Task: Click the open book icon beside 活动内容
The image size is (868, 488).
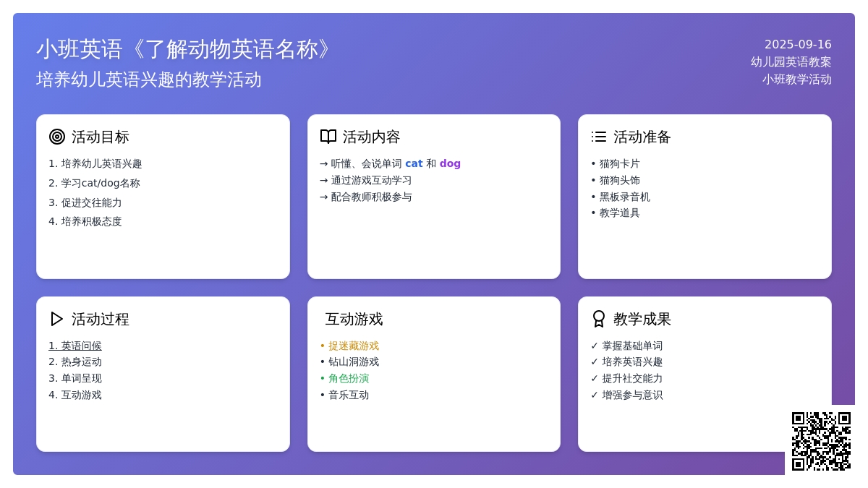Action: pyautogui.click(x=328, y=137)
